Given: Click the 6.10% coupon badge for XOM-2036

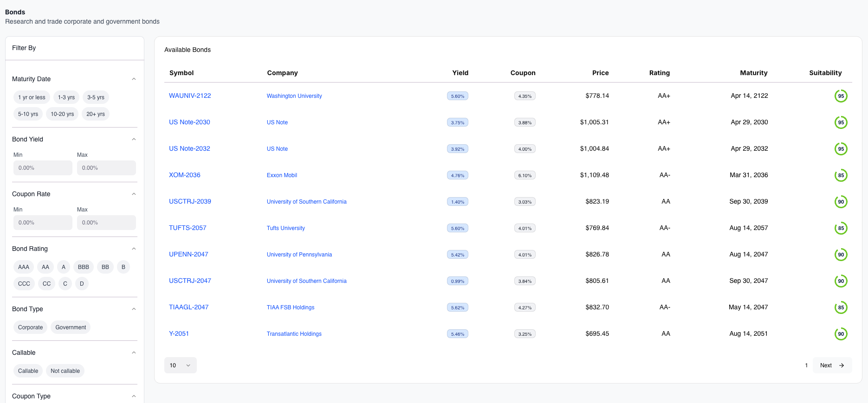Looking at the screenshot, I should coord(525,175).
